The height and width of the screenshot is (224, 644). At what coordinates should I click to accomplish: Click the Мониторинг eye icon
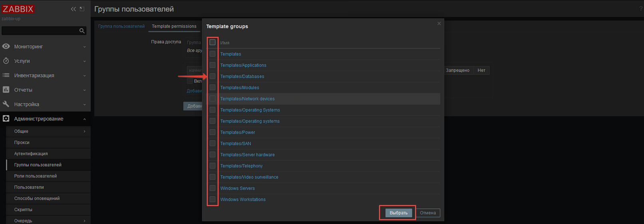pos(6,46)
